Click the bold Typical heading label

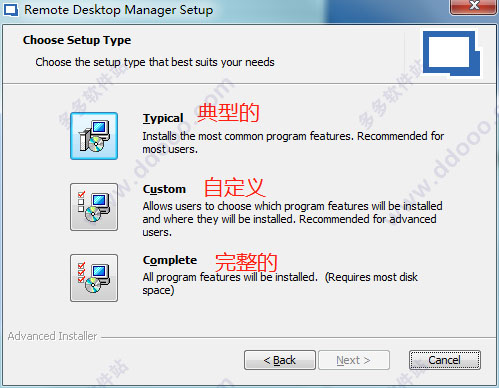coord(163,118)
